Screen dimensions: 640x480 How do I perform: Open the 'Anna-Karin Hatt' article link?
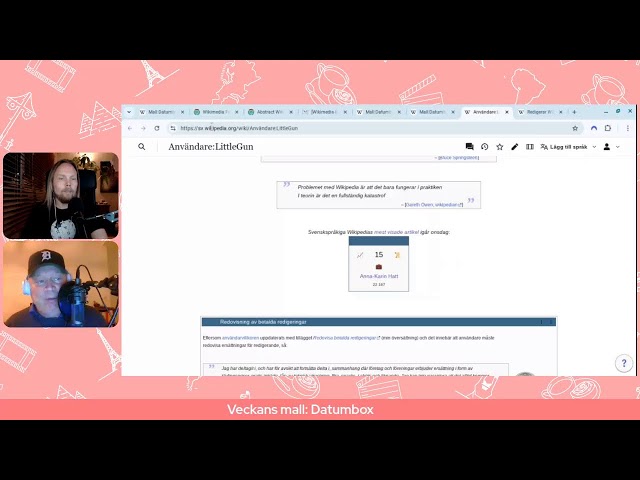378,276
